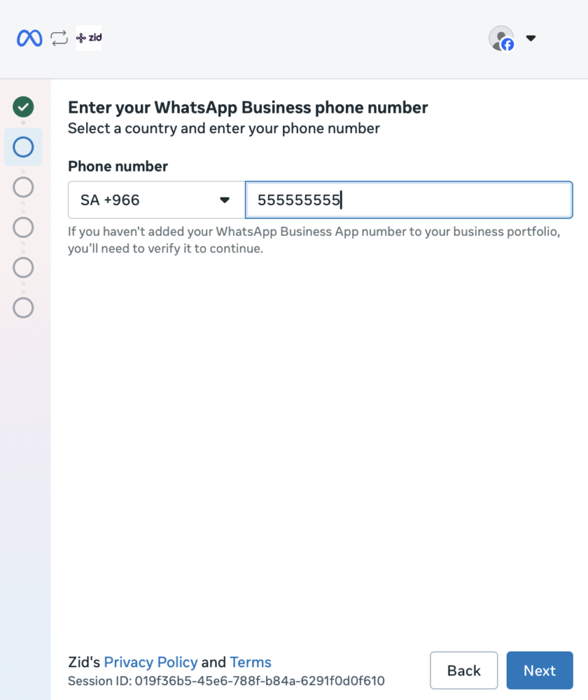Screen dimensions: 588x700
Task: Open the SA +966 country code dropdown
Action: 157,200
